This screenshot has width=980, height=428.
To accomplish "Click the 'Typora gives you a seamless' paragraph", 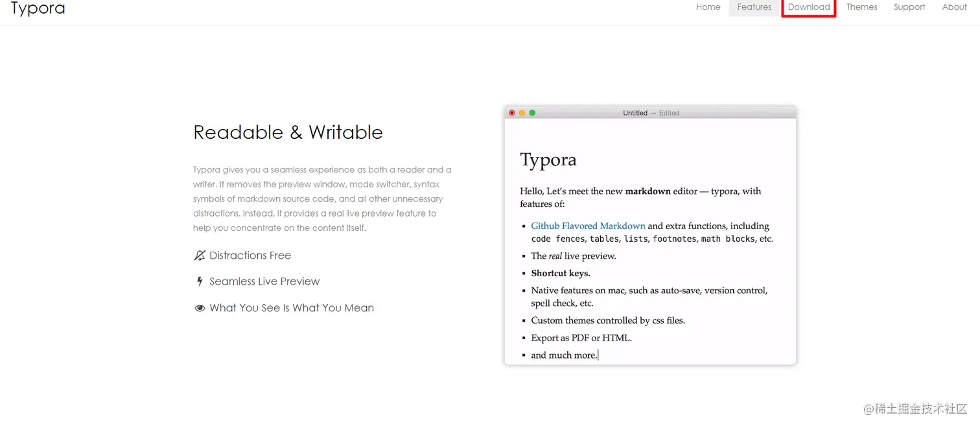I will tap(322, 199).
